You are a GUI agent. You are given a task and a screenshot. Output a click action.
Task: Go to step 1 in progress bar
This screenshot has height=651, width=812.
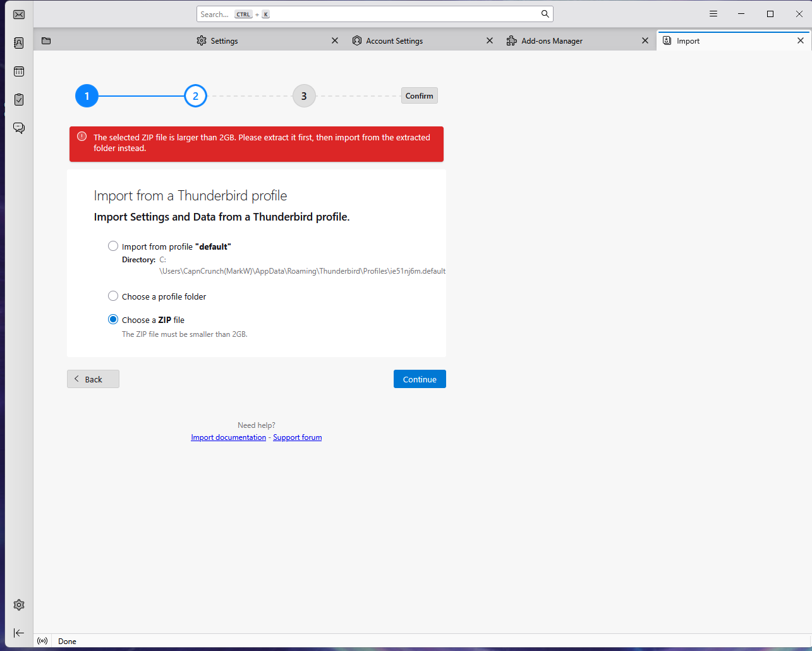click(87, 95)
